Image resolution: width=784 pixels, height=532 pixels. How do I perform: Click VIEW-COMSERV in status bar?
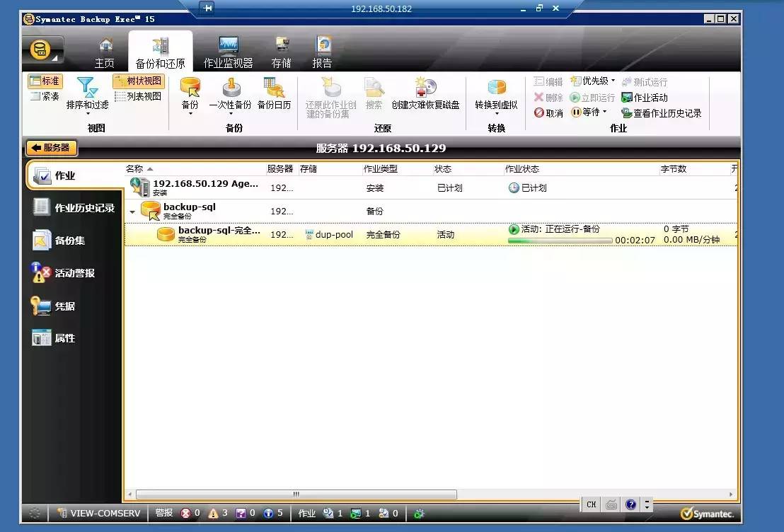99,513
